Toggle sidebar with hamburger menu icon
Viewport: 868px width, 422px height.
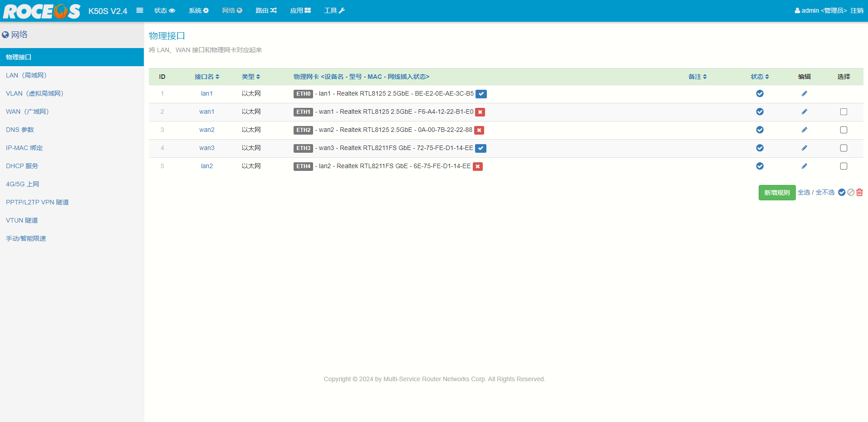coord(140,10)
